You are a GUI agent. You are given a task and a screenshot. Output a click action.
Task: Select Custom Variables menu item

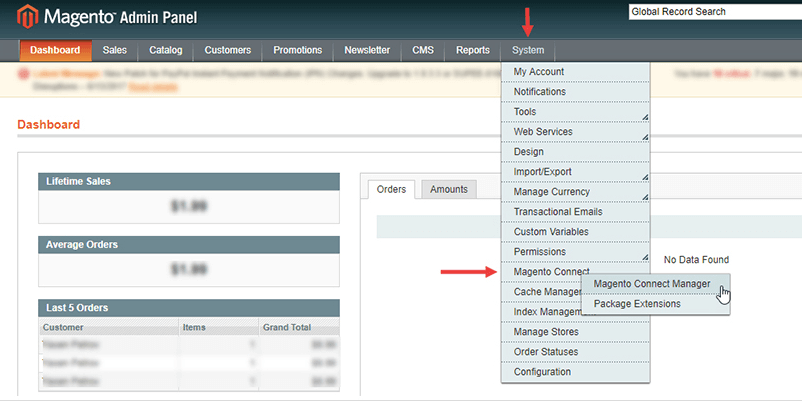point(575,232)
